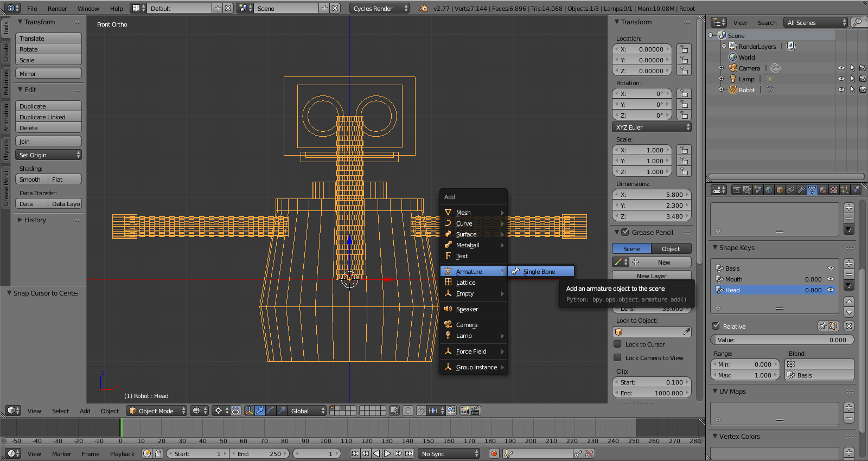Screen dimensions: 868x461
Task: Open the Material properties tab
Action: [x=823, y=190]
